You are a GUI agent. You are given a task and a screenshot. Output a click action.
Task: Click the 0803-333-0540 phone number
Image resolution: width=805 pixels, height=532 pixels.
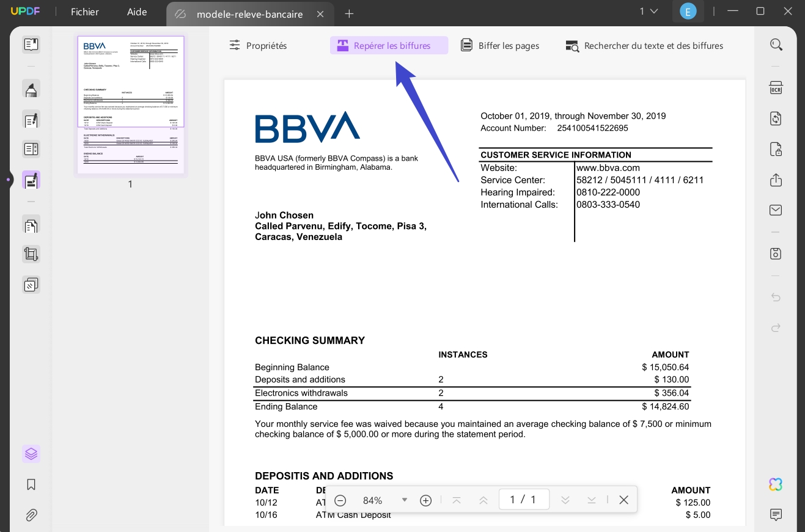click(x=608, y=205)
